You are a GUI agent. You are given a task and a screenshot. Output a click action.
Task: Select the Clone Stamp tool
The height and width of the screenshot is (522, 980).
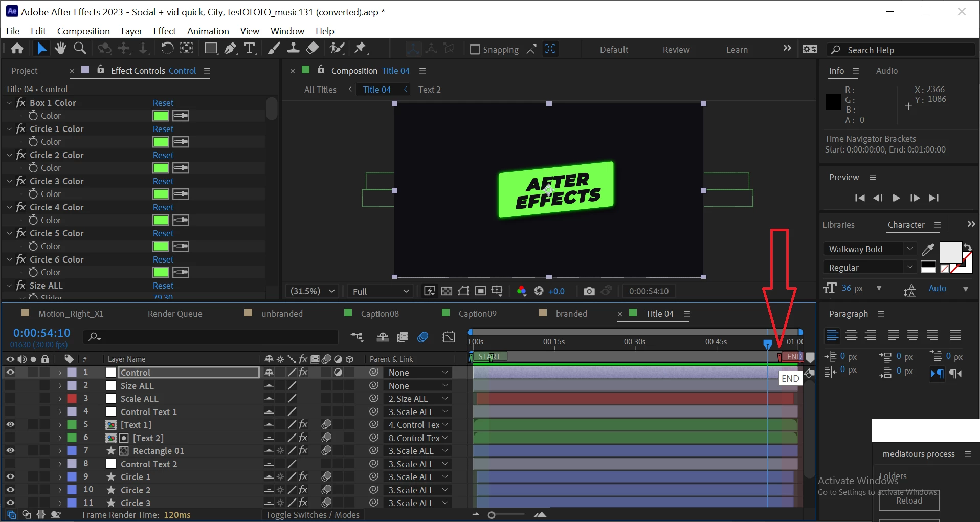coord(293,49)
